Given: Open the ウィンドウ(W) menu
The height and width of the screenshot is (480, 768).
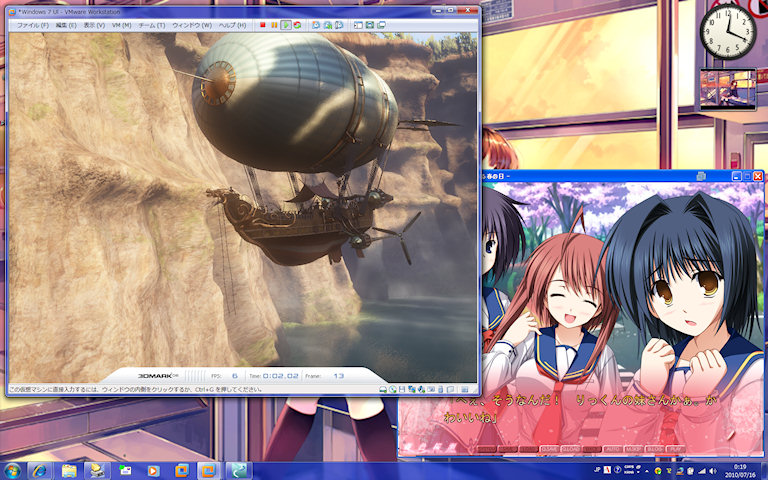Looking at the screenshot, I should (192, 25).
